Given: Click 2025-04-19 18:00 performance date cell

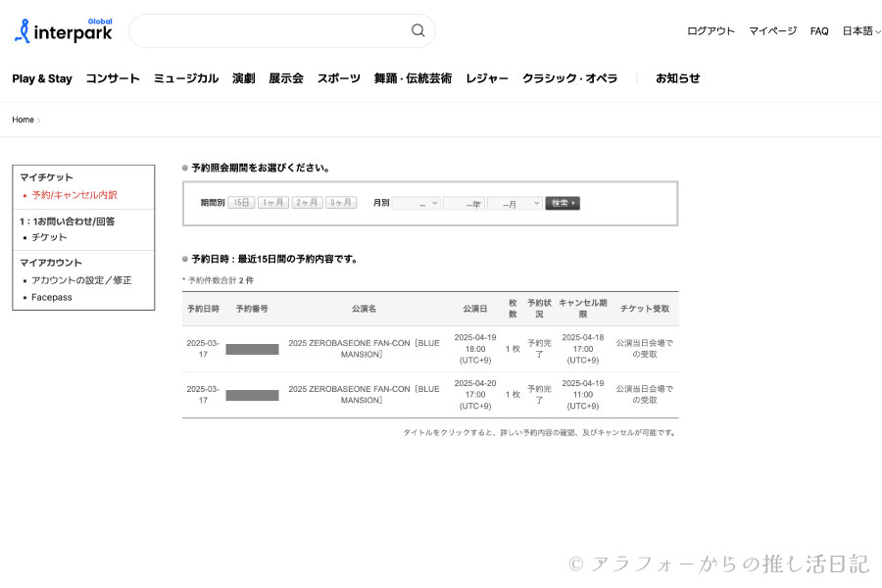Looking at the screenshot, I should coord(475,349).
